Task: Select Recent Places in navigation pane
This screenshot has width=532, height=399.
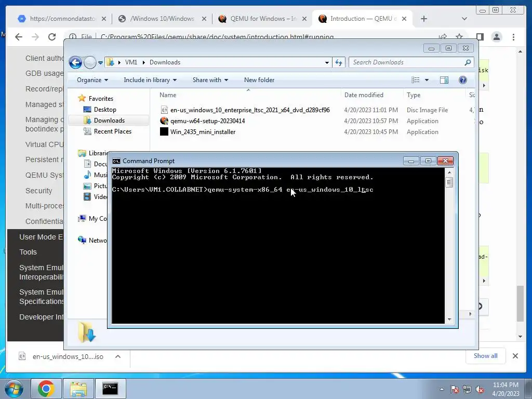Action: [112, 131]
